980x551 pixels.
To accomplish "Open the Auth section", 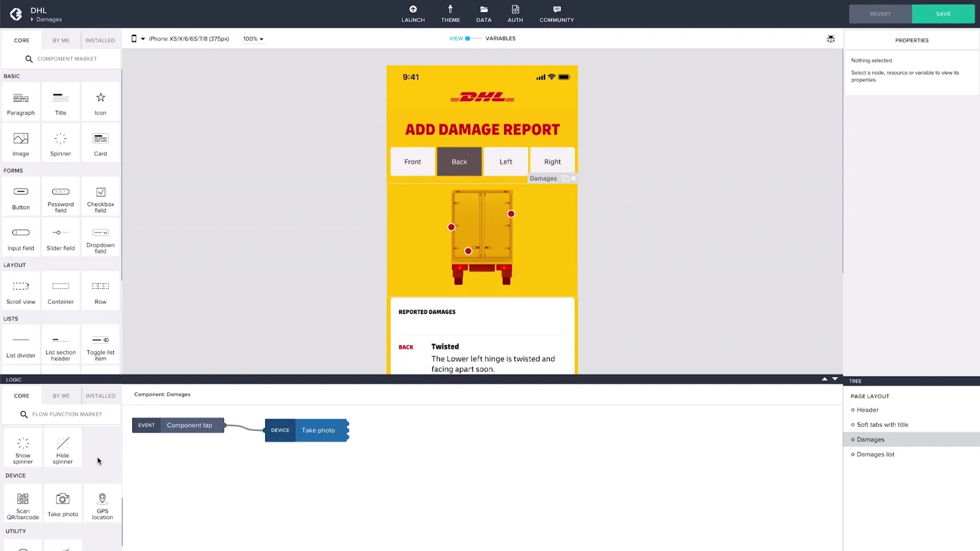I will (515, 14).
